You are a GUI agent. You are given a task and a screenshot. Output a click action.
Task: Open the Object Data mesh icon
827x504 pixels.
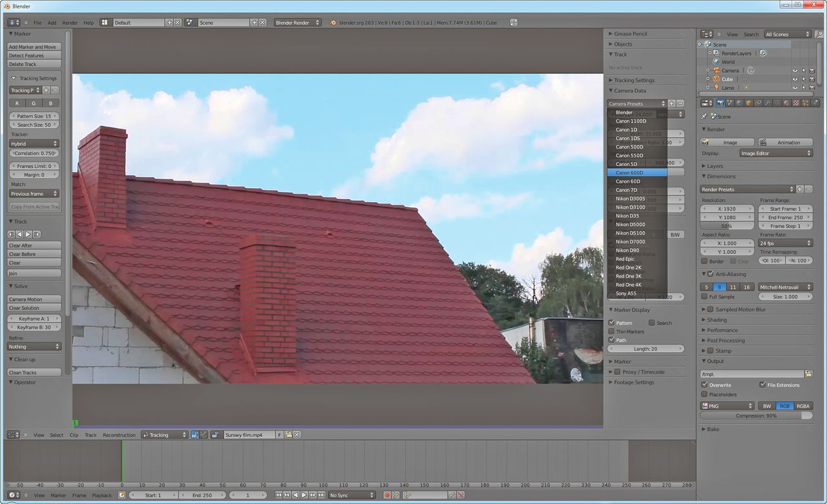point(777,103)
